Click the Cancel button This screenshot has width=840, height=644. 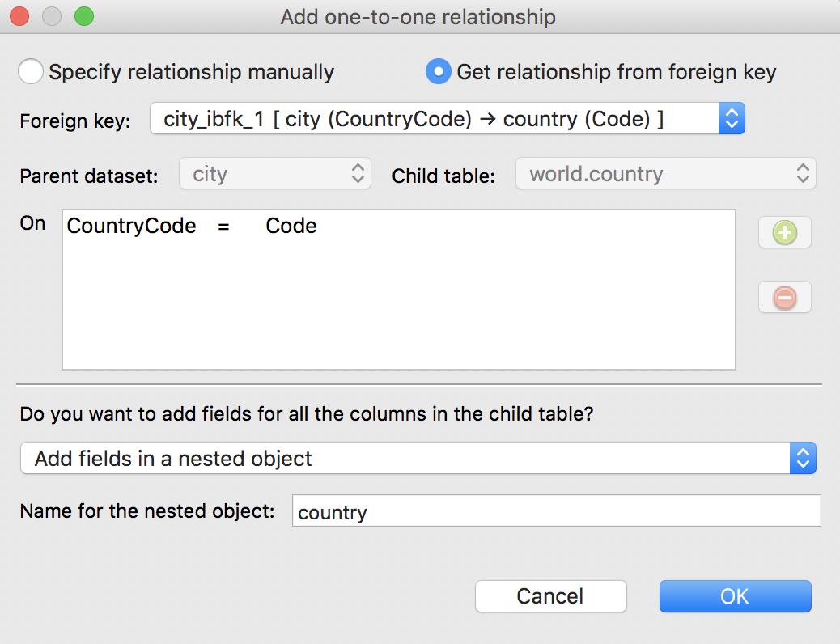click(551, 596)
